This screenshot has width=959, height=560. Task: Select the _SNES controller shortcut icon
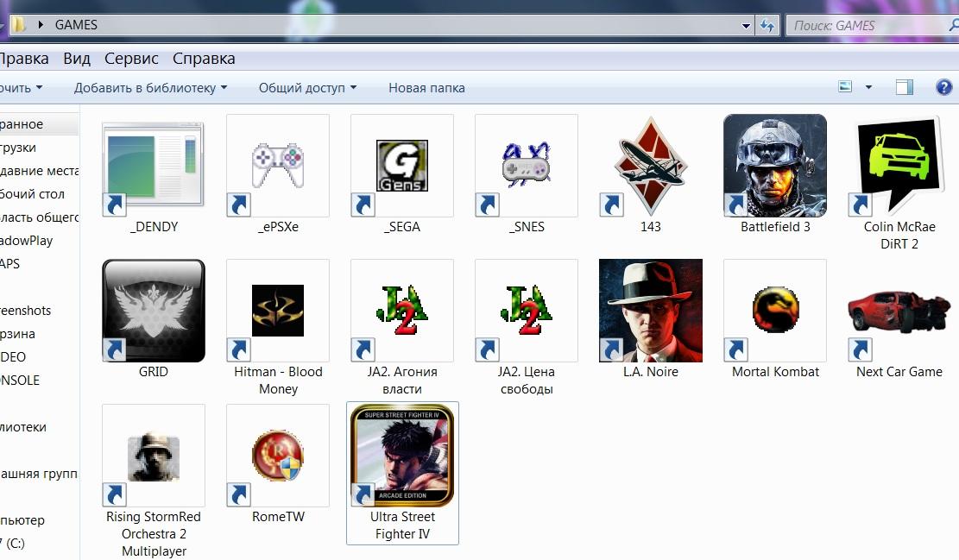click(x=527, y=166)
